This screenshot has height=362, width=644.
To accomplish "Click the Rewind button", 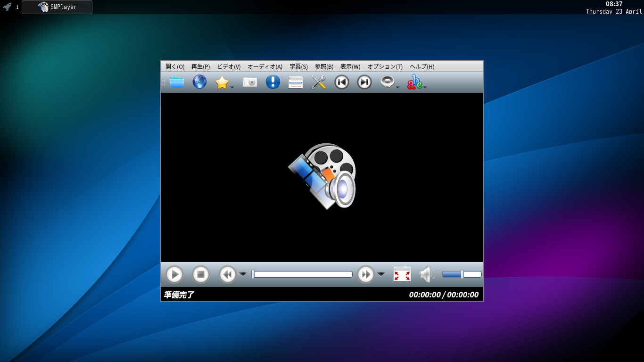I will (x=228, y=274).
